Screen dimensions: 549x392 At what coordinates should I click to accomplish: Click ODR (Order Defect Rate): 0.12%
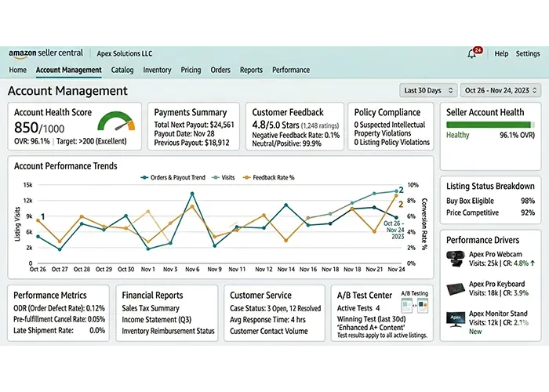point(59,308)
